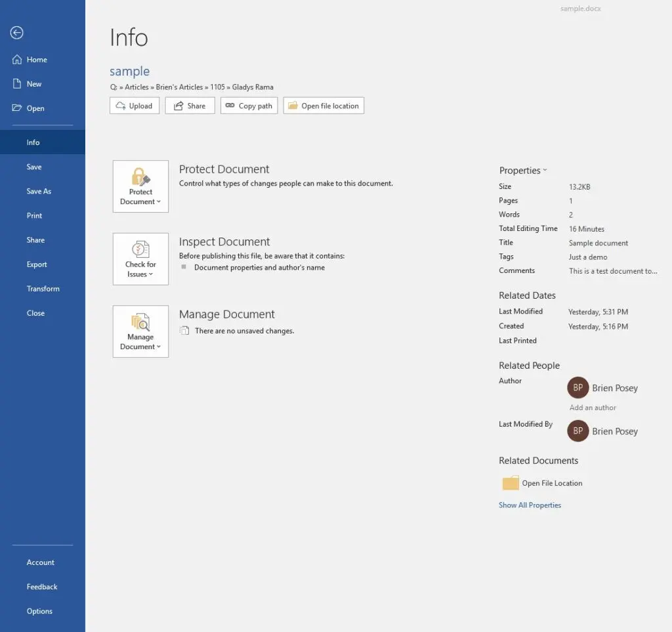Click the file path Q: Articles breadcrumb
This screenshot has width=672, height=632.
192,87
